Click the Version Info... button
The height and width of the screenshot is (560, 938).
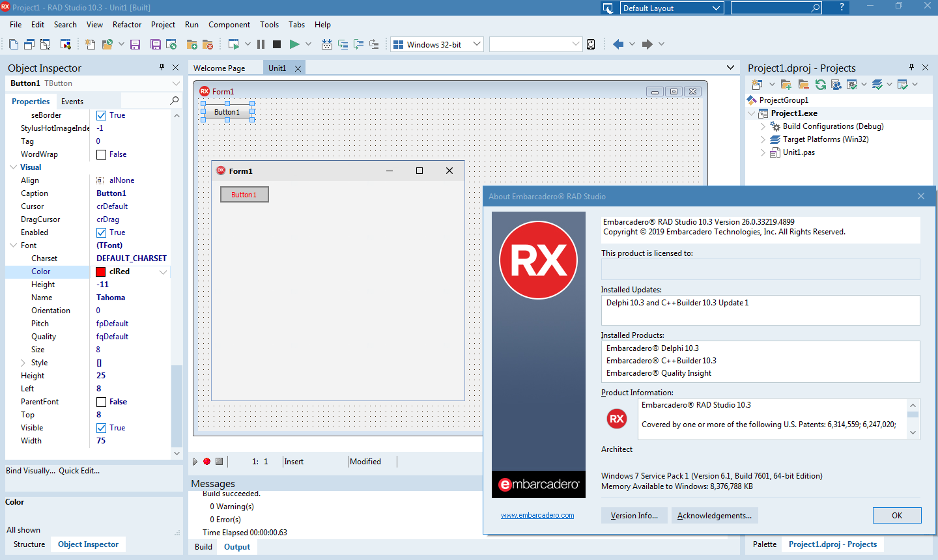click(634, 516)
